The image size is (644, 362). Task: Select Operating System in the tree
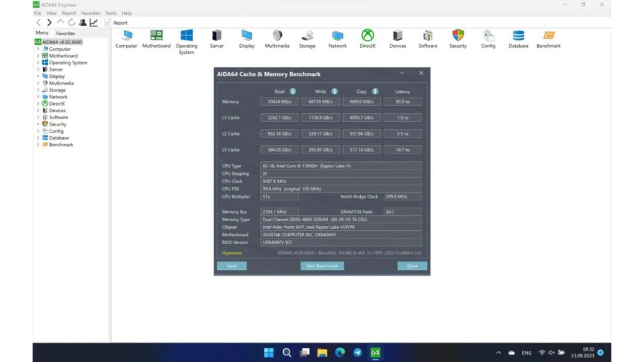[68, 63]
